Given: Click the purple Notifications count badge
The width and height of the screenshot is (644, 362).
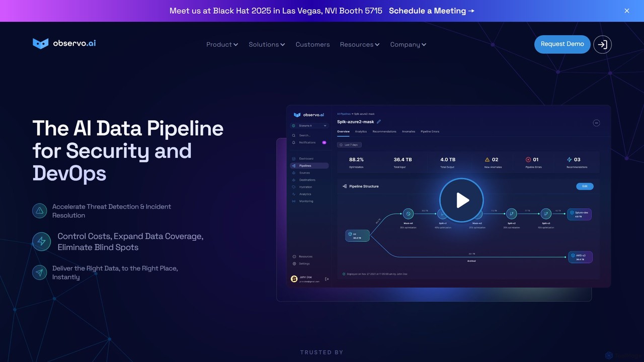Looking at the screenshot, I should click(324, 142).
